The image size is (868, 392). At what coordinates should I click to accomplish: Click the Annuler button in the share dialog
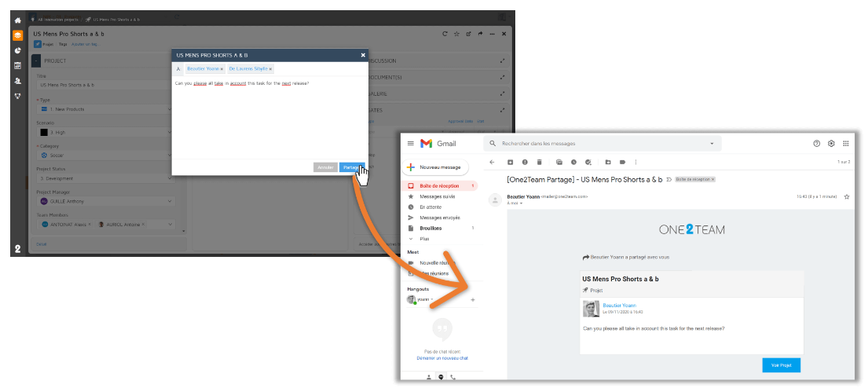pos(325,167)
